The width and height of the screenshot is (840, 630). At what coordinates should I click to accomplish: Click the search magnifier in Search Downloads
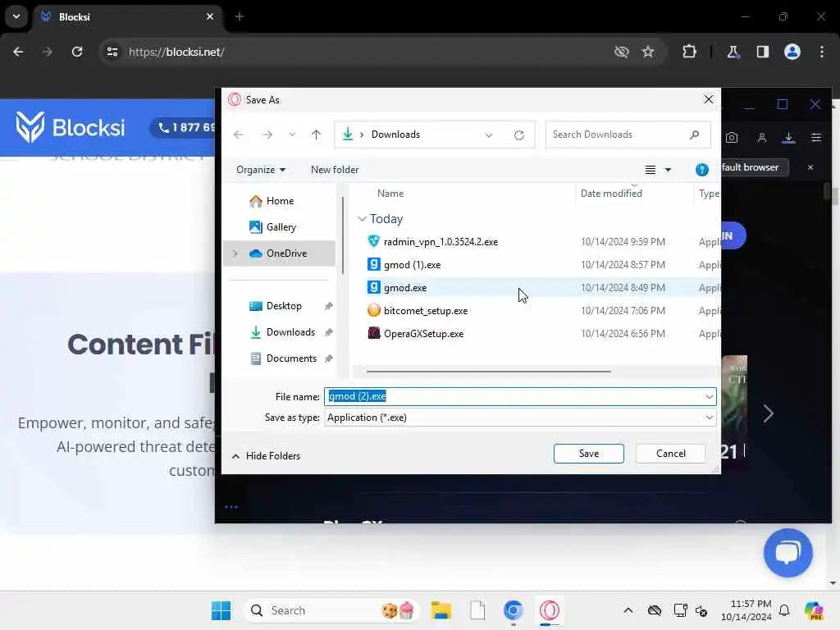coord(694,135)
